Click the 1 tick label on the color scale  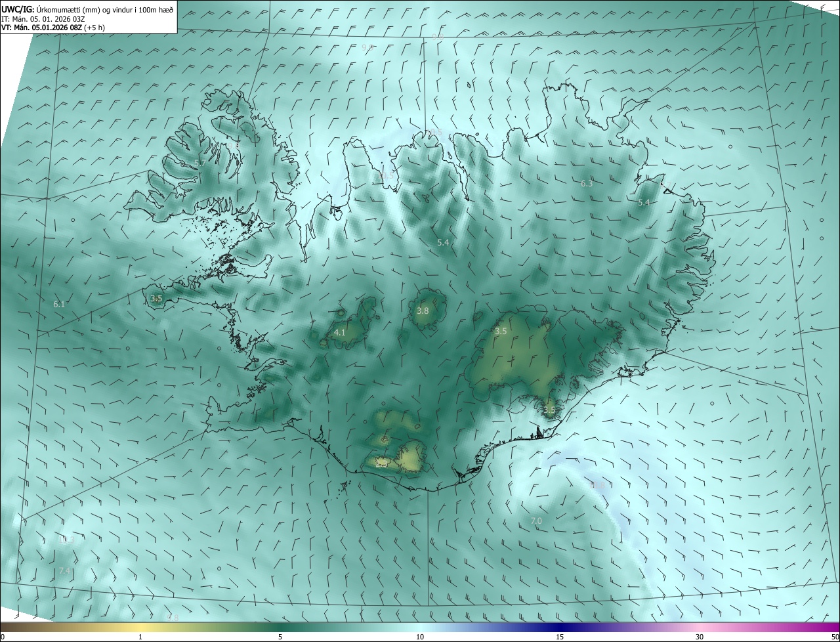[141, 637]
